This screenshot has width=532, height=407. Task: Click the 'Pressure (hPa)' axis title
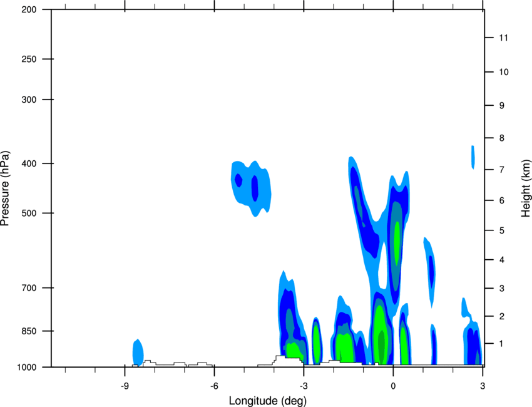tap(5, 188)
